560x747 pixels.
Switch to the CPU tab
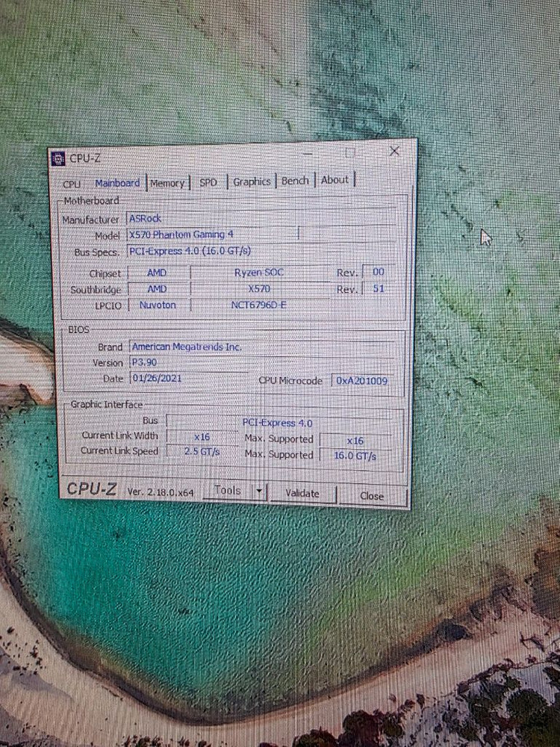(72, 184)
